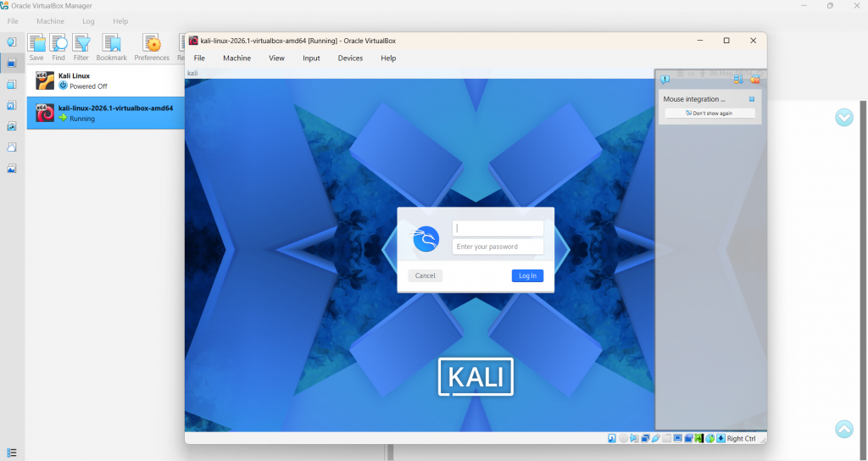
Task: Select the topmost icon in Manager left sidebar
Action: [12, 42]
